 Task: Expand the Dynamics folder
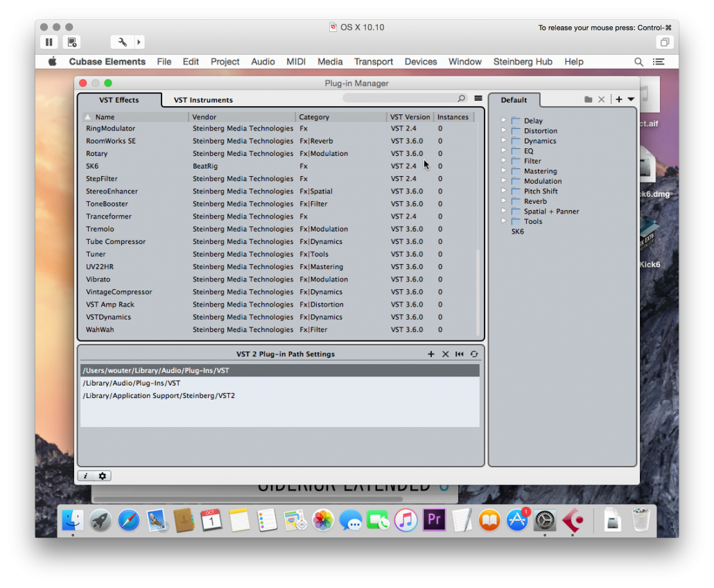tap(504, 140)
